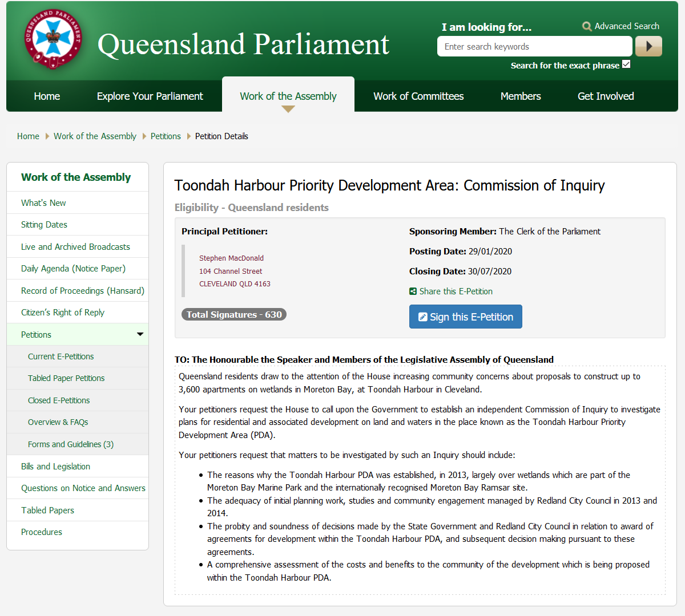Click the text CLEVELAND QLD 4163

[x=235, y=284]
